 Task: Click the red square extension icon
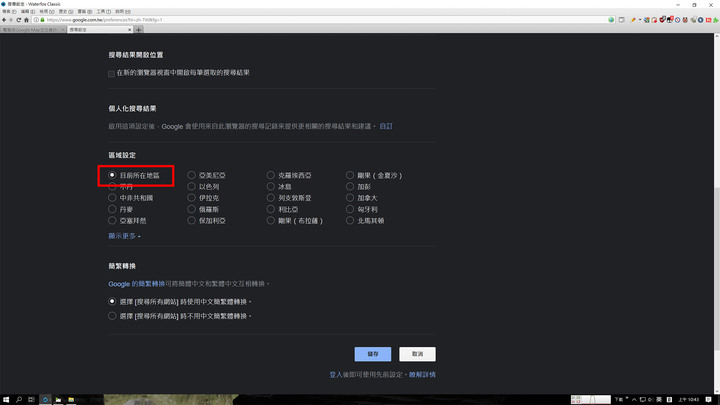[709, 20]
